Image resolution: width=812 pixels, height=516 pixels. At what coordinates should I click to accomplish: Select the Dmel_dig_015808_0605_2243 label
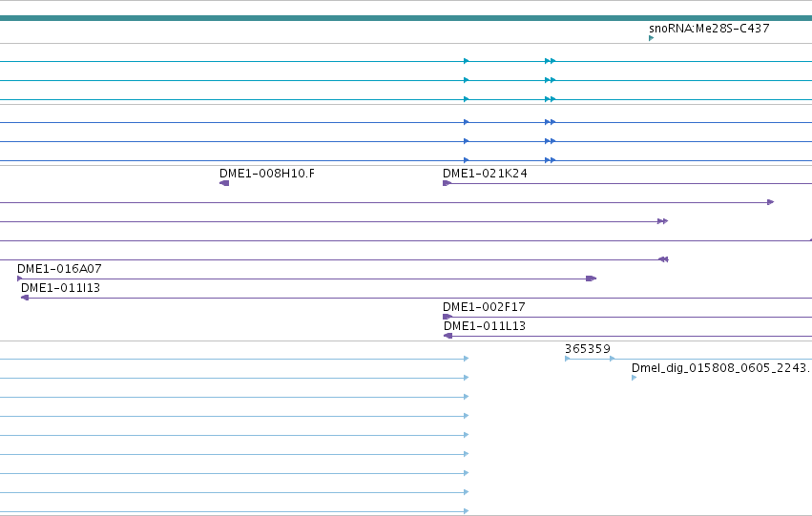719,368
